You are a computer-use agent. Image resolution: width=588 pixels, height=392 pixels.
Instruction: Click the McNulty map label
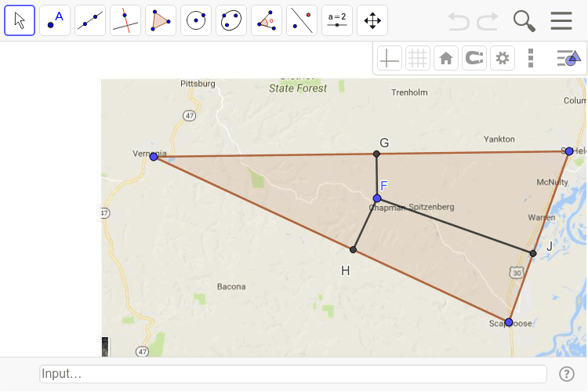pos(552,183)
